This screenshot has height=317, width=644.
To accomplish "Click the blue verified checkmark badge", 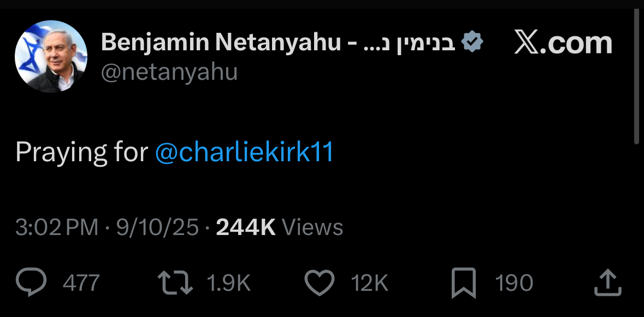I will 472,42.
